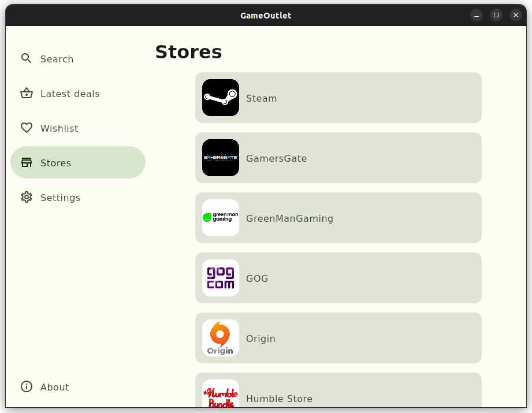
Task: Click the gog.com logo thumbnail
Action: coord(221,278)
